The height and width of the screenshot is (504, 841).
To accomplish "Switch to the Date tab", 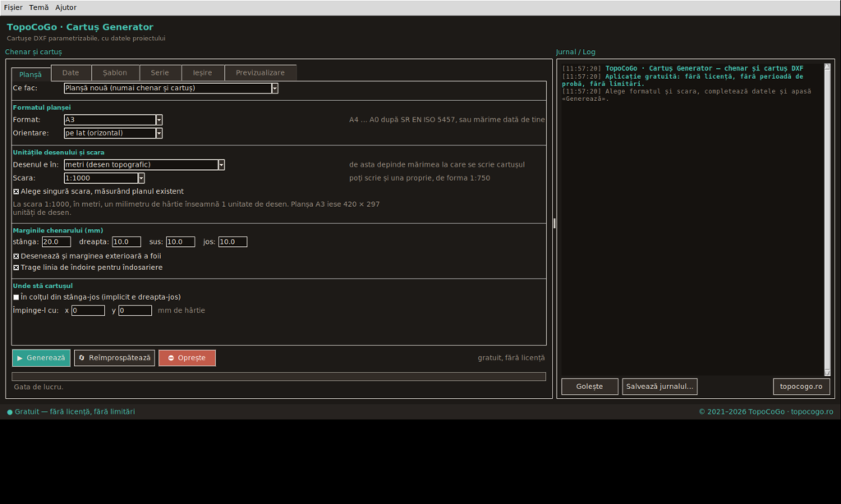I will [71, 72].
